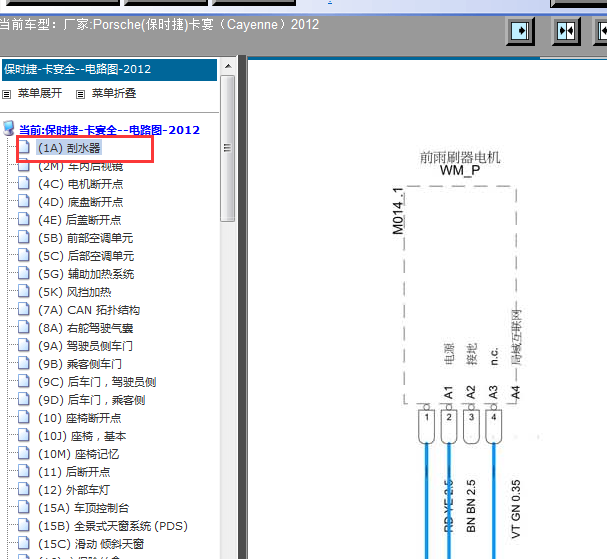
Task: Select (12) 外部车灯
Action: (x=74, y=490)
